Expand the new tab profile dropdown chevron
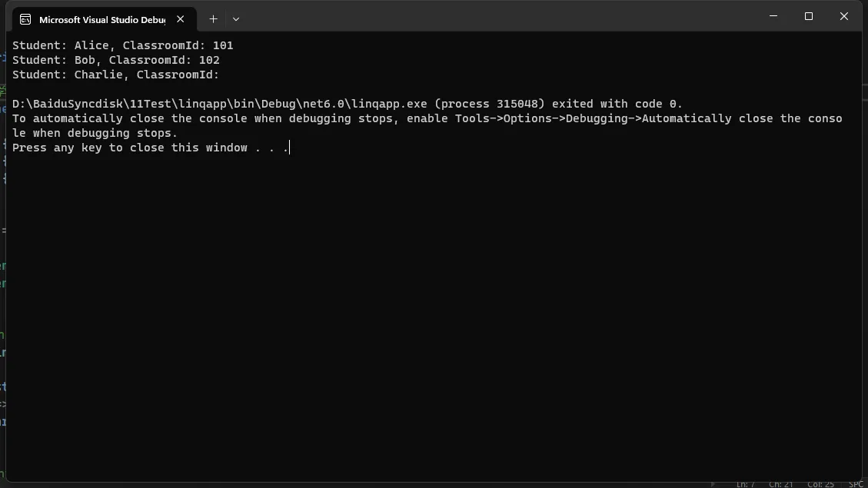 tap(236, 18)
